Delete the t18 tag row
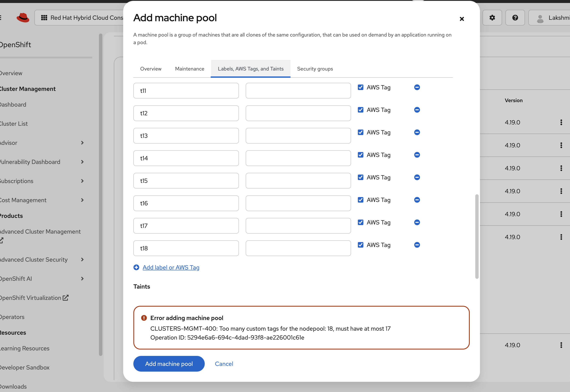 coord(417,245)
